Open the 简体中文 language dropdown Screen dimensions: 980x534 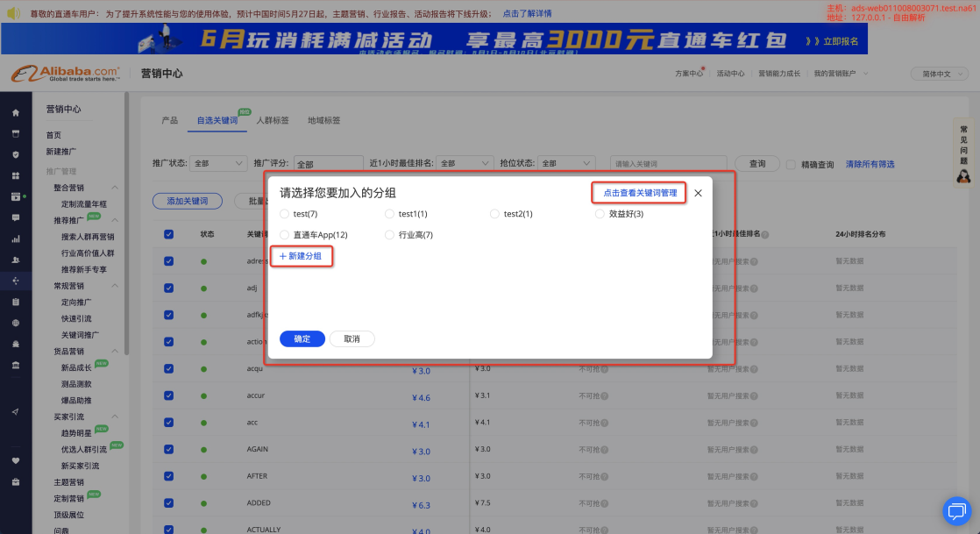point(936,74)
